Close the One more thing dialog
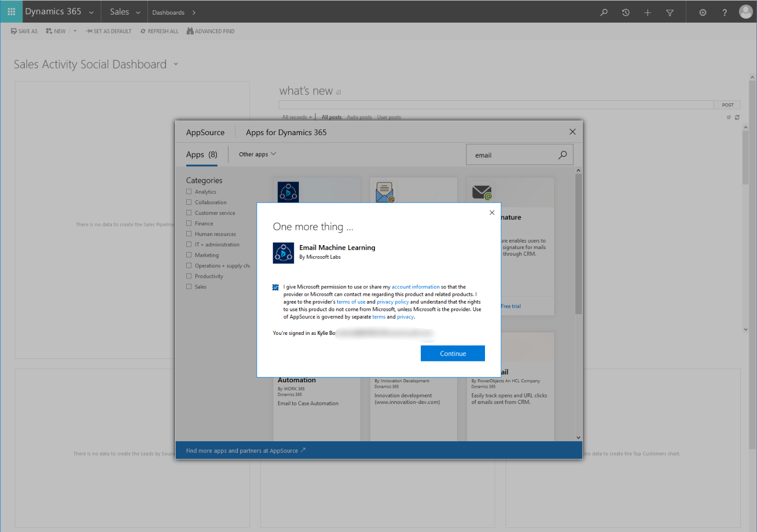 tap(492, 213)
